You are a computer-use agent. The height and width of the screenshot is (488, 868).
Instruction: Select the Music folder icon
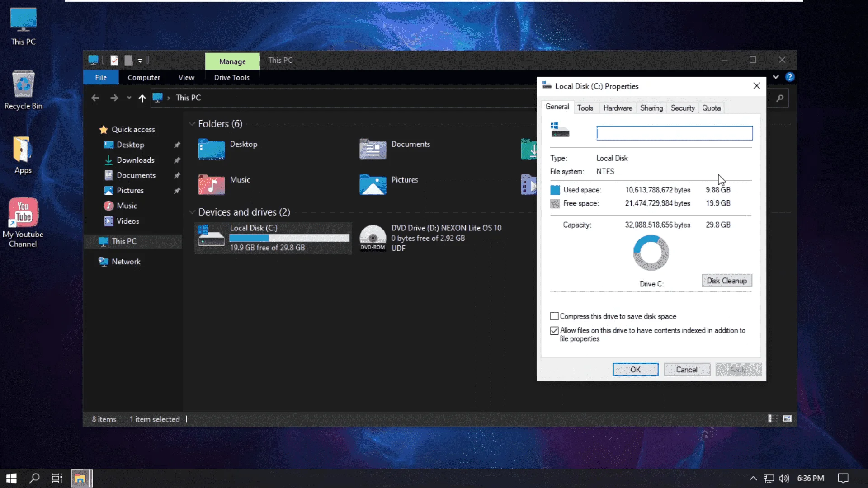[211, 185]
